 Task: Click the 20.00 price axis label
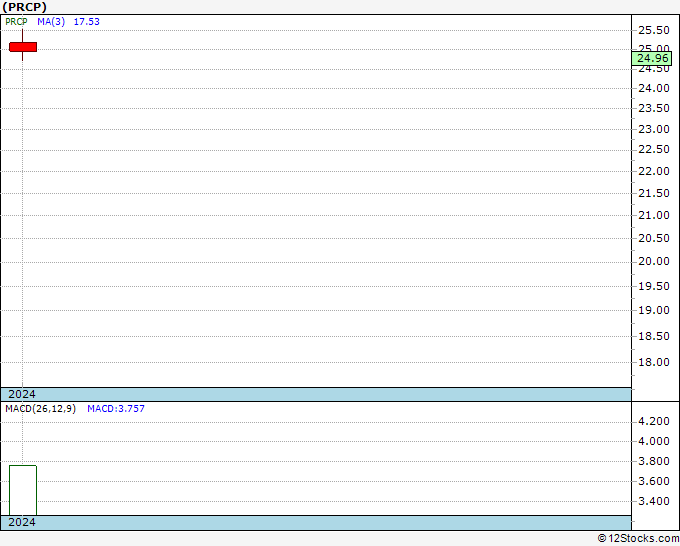click(654, 262)
